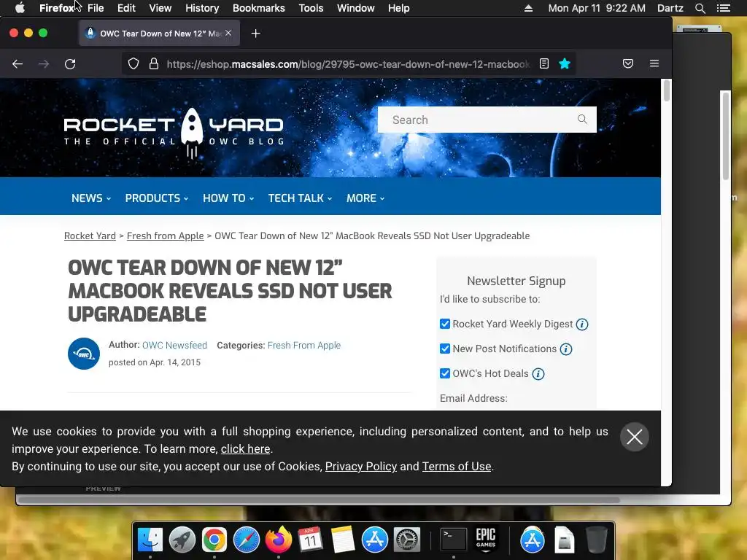This screenshot has height=560, width=747.
Task: Open Spotlight search in the menu bar
Action: click(x=700, y=8)
